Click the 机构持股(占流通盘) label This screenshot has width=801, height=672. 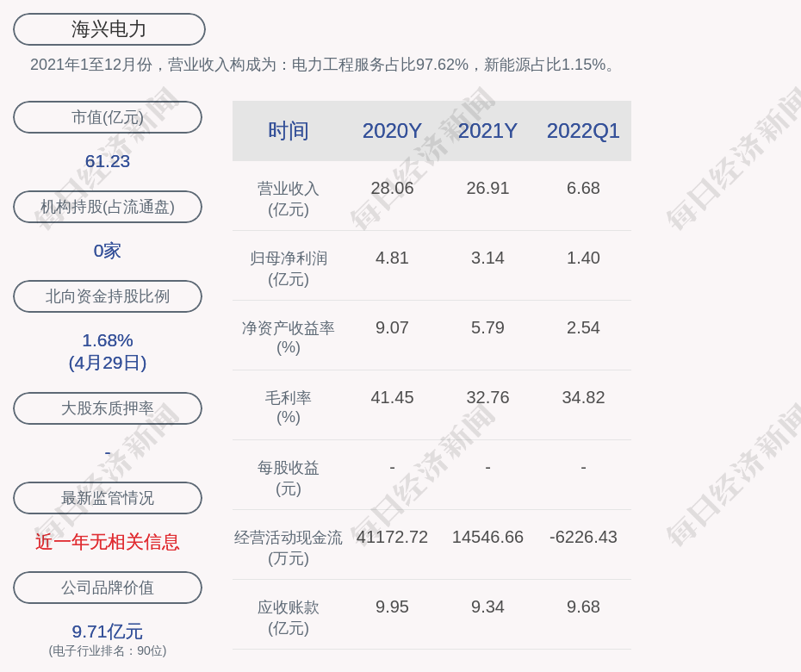(x=108, y=207)
